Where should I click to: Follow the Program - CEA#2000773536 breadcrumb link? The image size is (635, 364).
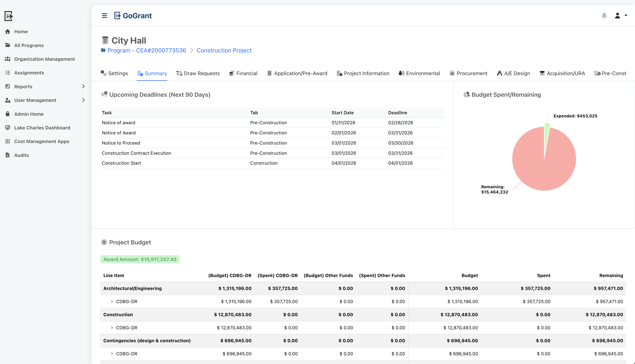pos(147,50)
